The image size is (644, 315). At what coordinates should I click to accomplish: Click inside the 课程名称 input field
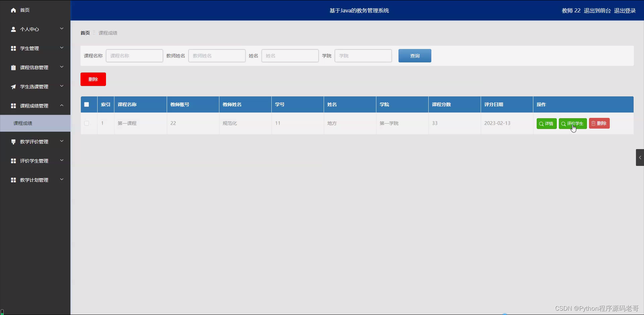134,56
